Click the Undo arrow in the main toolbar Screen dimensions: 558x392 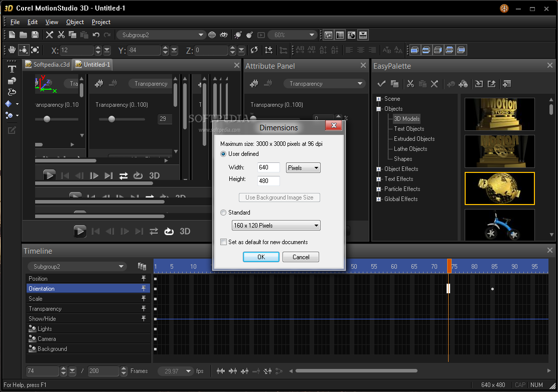(x=96, y=35)
